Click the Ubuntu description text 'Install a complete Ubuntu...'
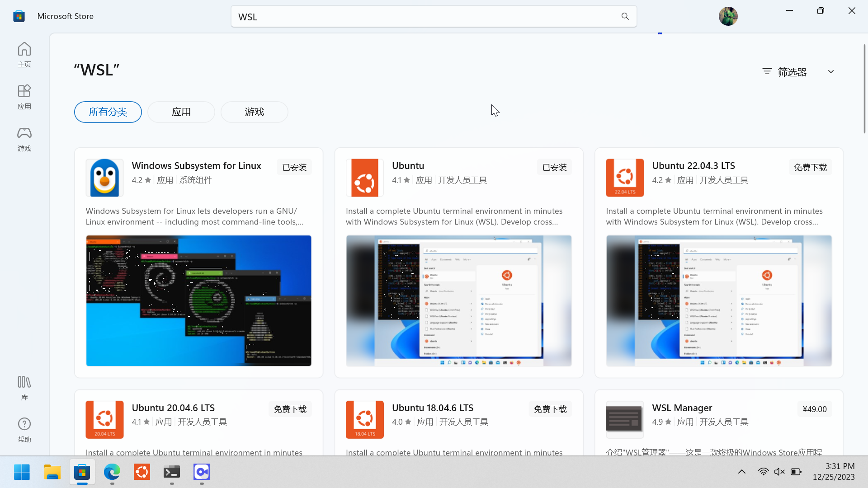 click(x=454, y=216)
